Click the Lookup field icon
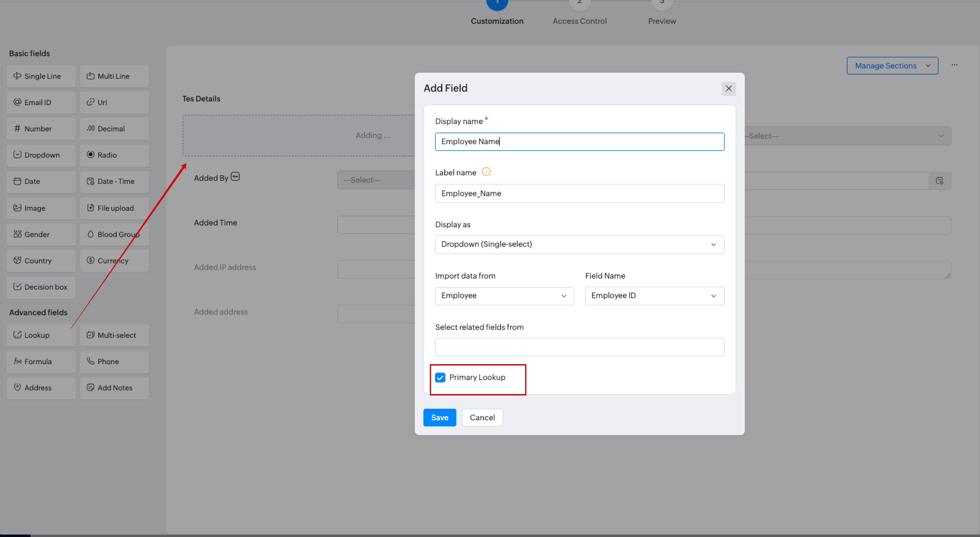The image size is (980, 537). (x=17, y=335)
